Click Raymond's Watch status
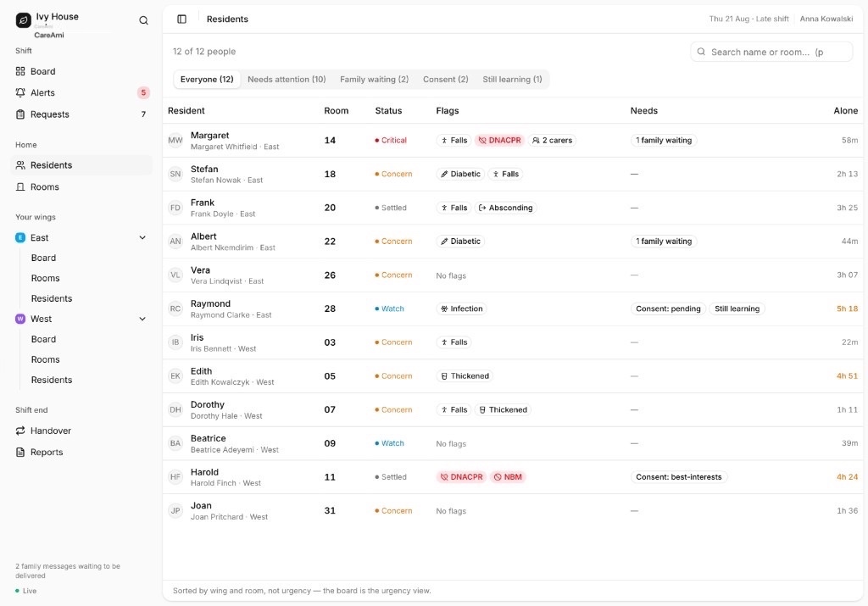The width and height of the screenshot is (868, 606). coord(390,309)
